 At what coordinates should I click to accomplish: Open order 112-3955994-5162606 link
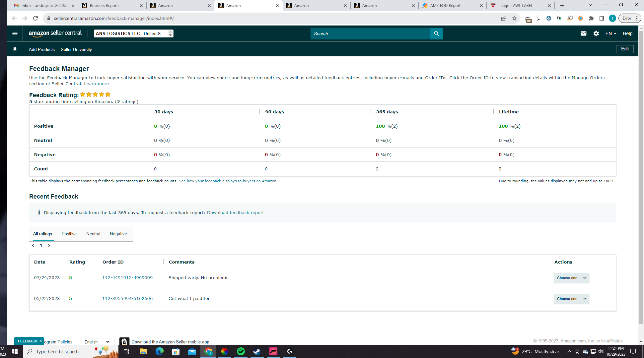pos(127,299)
